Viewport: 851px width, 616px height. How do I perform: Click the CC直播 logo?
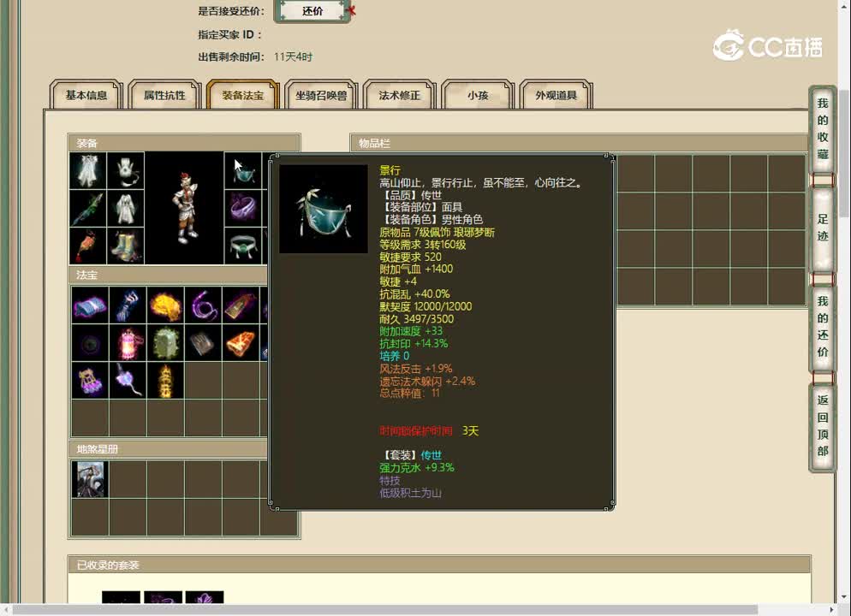pyautogui.click(x=768, y=49)
